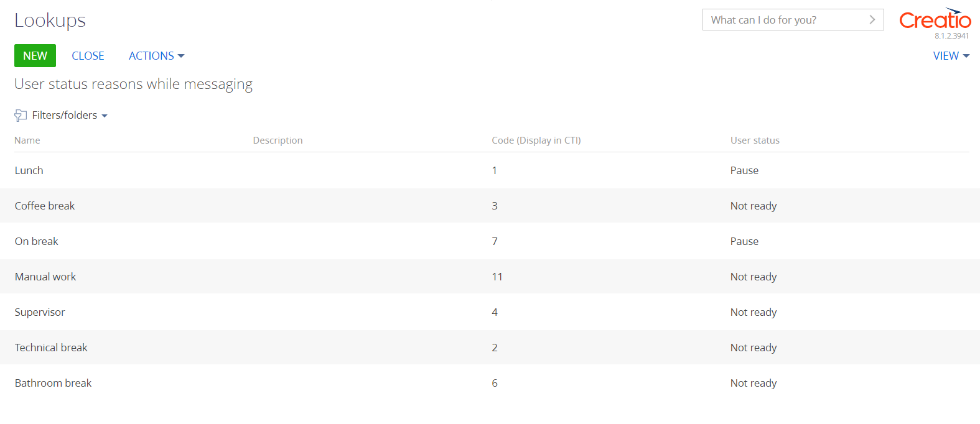The height and width of the screenshot is (424, 980).
Task: Close the lookup using CLOSE
Action: pyautogui.click(x=88, y=56)
